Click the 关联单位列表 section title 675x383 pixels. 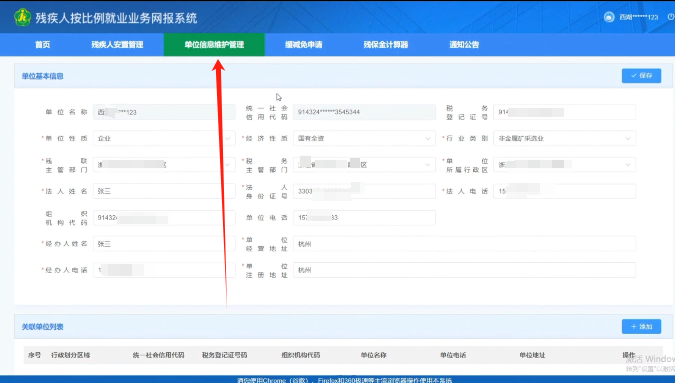[x=43, y=327]
